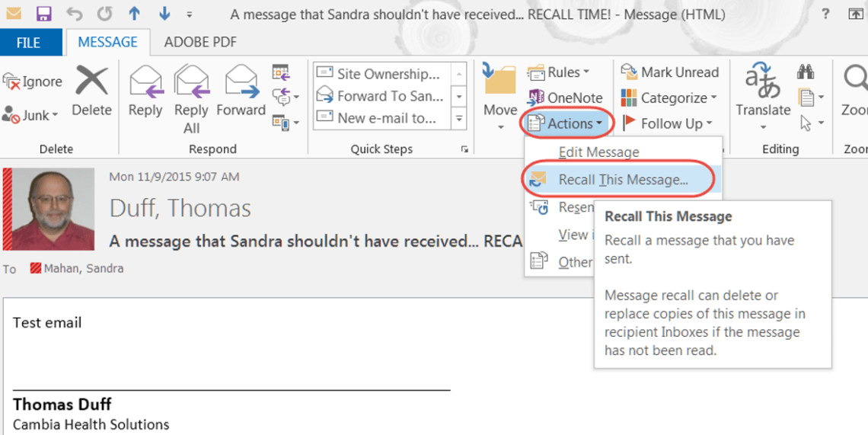Click Mark Unread

point(670,72)
